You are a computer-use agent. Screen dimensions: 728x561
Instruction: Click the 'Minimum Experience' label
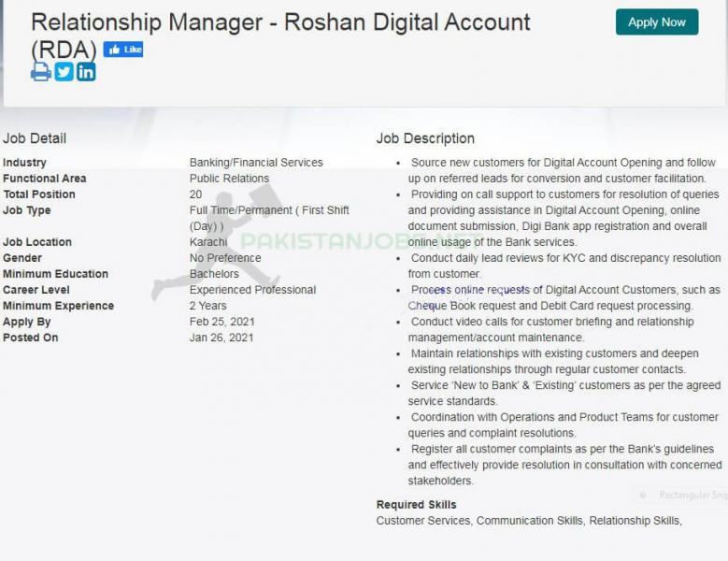pos(59,306)
